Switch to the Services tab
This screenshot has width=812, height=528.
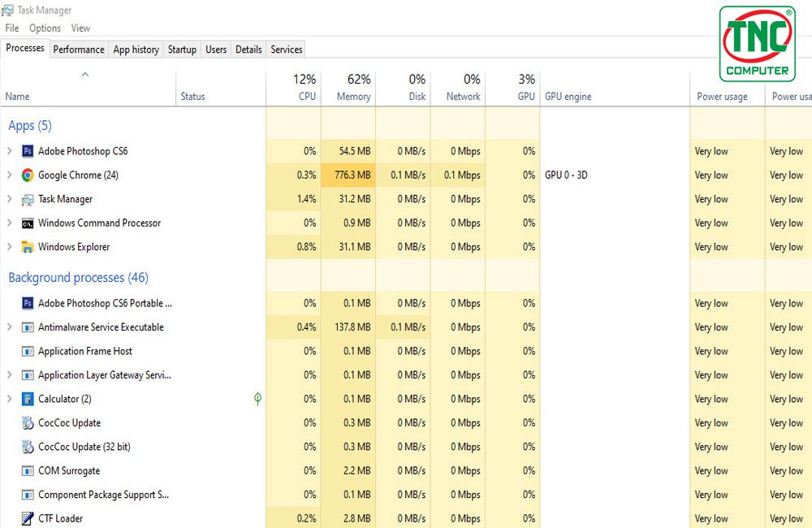(287, 50)
